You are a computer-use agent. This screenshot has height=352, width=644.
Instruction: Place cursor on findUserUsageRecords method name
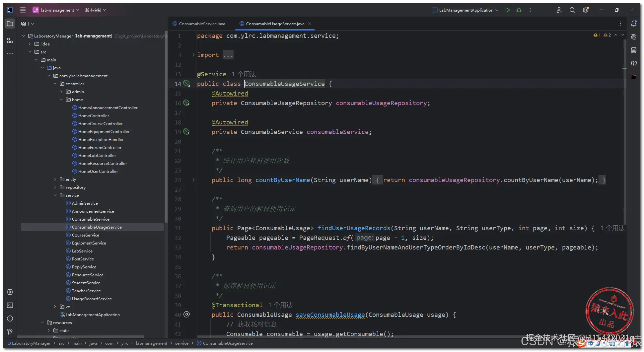pos(354,228)
